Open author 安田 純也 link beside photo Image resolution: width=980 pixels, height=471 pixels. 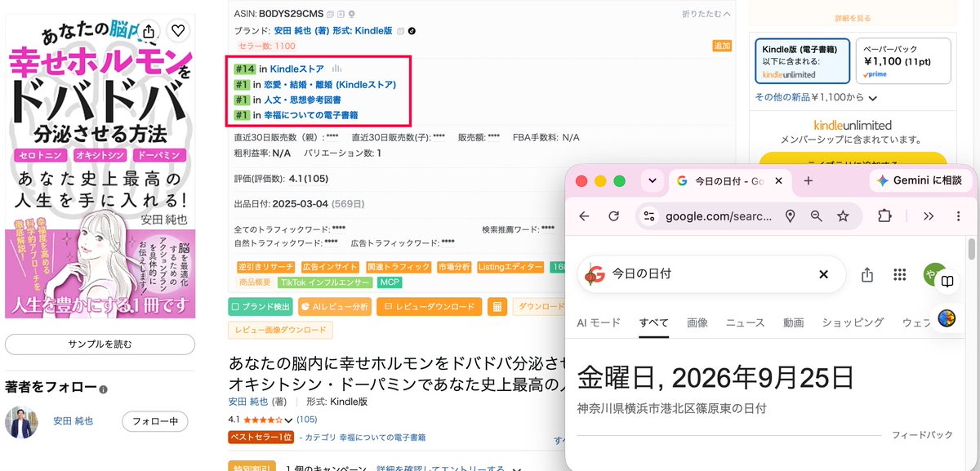[x=73, y=422]
